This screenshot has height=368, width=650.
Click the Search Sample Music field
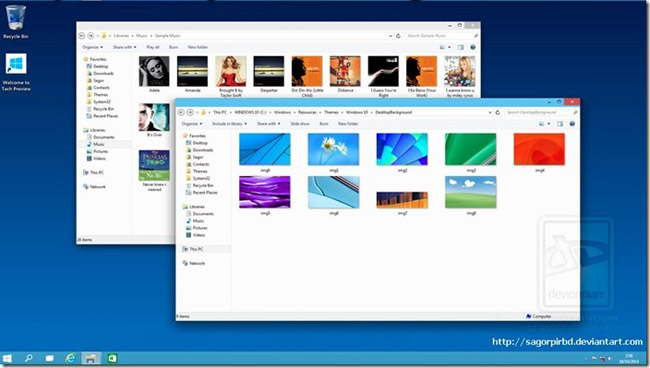[x=442, y=36]
